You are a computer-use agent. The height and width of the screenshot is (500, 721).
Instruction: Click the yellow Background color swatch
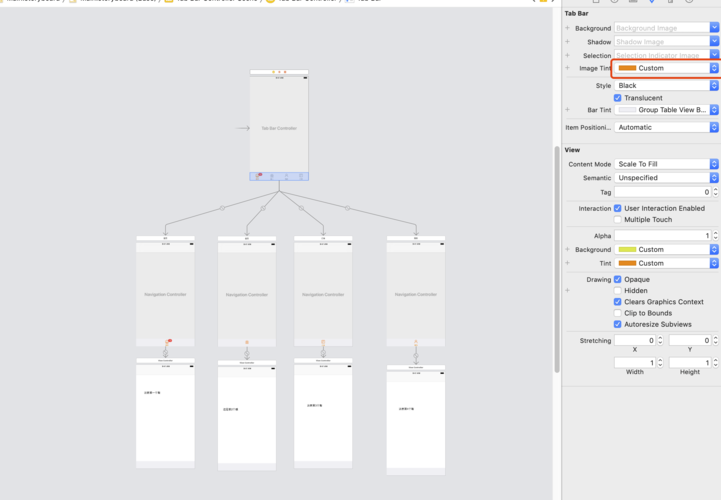pos(627,250)
